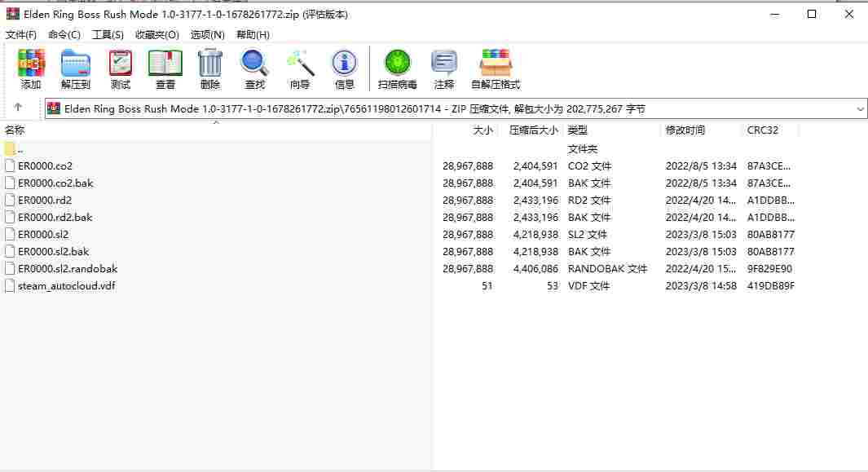Open the 帮助(H) menu

coord(253,34)
